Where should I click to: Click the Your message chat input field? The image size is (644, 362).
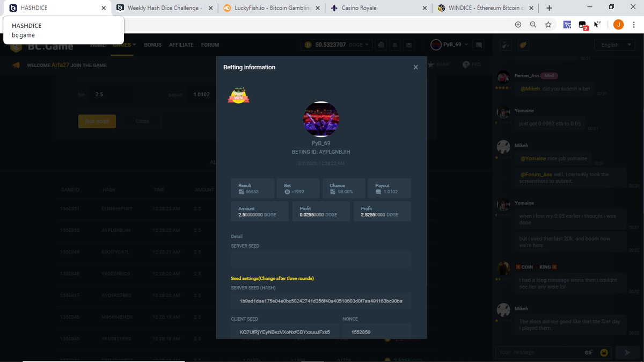537,352
